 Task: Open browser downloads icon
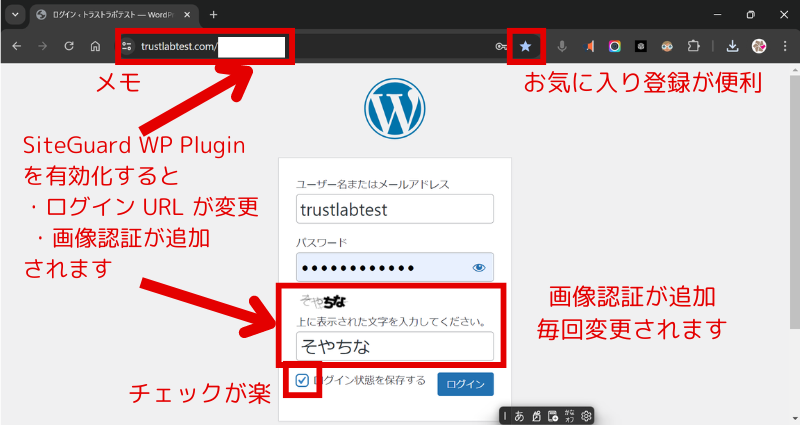tap(732, 46)
